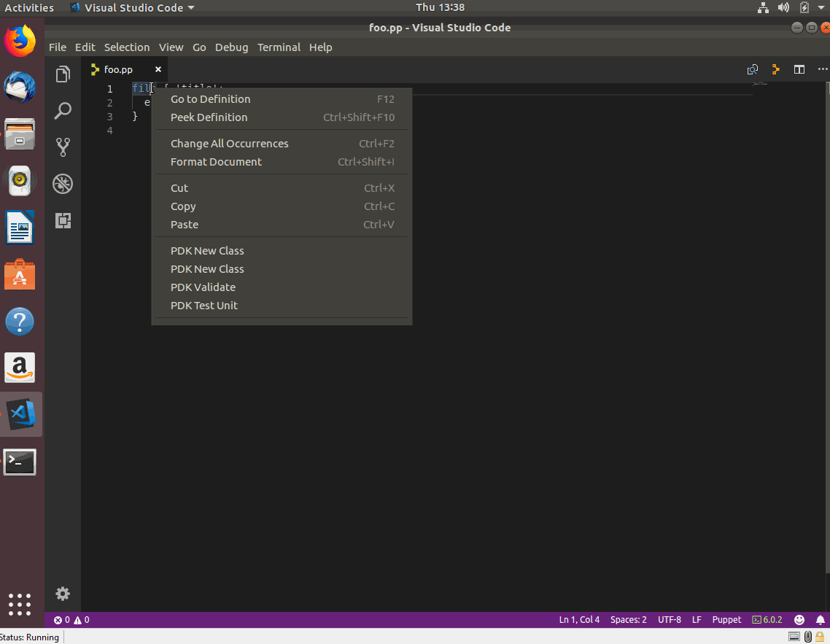
Task: Click the closing brace on line 3
Action: coord(135,116)
